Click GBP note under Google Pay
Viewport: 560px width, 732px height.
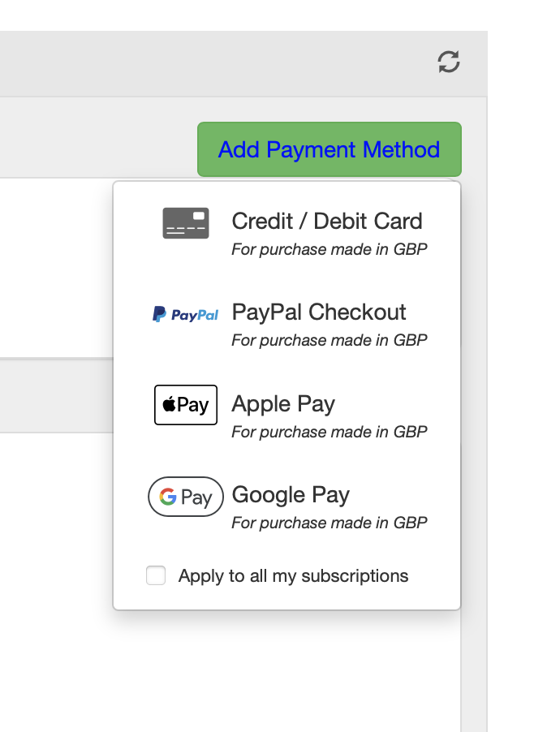tap(329, 523)
